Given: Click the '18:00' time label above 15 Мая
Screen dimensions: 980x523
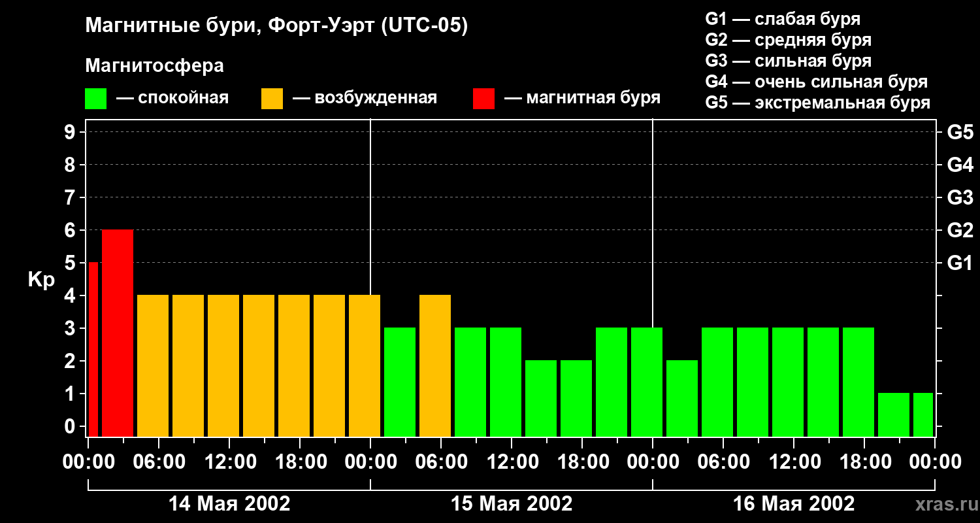Looking at the screenshot, I should click(x=583, y=462).
